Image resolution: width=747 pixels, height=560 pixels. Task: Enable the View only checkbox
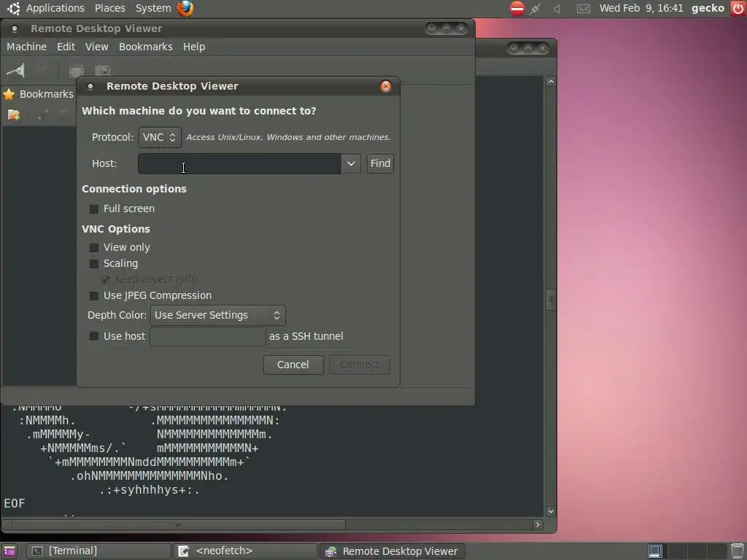pos(94,248)
